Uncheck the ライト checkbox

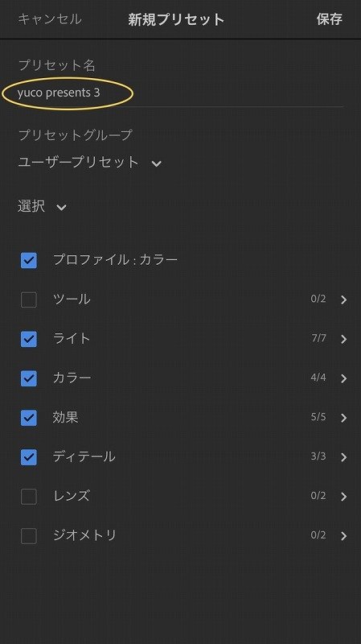point(29,339)
